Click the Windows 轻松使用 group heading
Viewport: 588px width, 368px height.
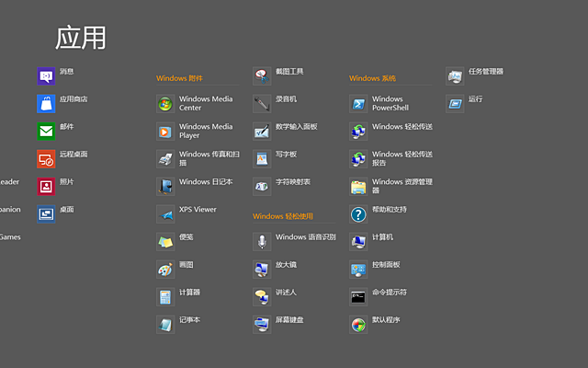pos(283,216)
